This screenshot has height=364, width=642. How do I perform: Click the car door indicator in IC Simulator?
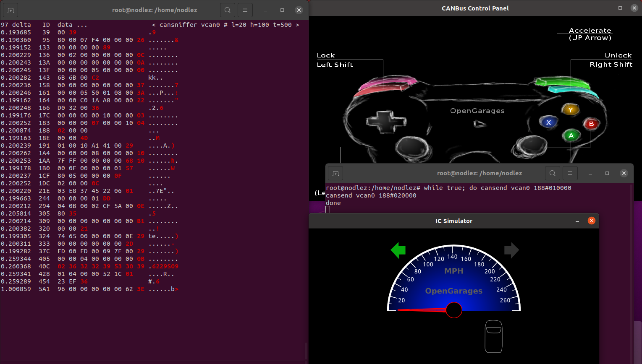pos(493,336)
